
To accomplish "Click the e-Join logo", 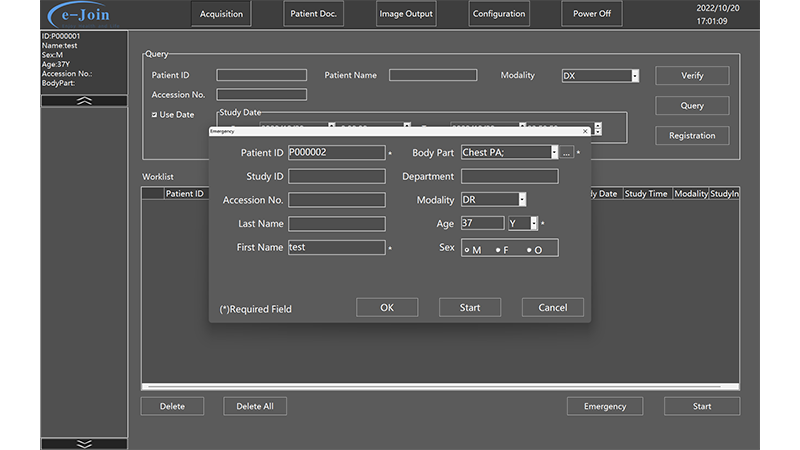I will pyautogui.click(x=84, y=14).
